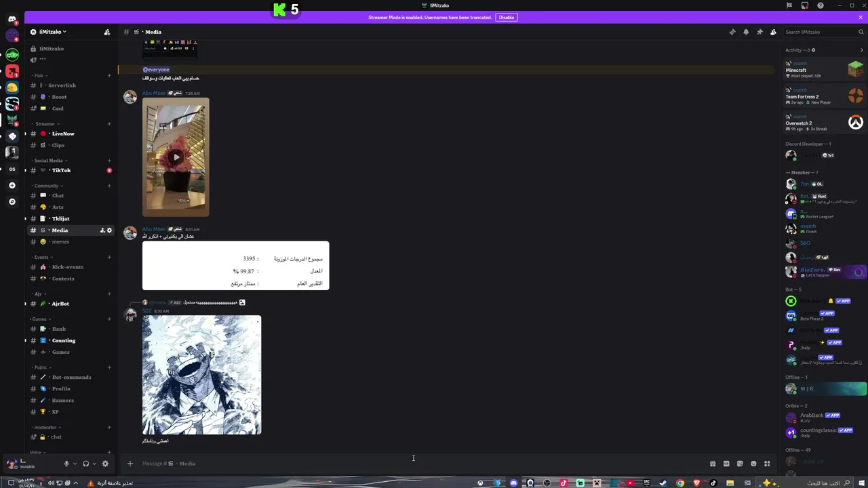Open the grades result image
The image size is (868, 488).
(x=235, y=266)
